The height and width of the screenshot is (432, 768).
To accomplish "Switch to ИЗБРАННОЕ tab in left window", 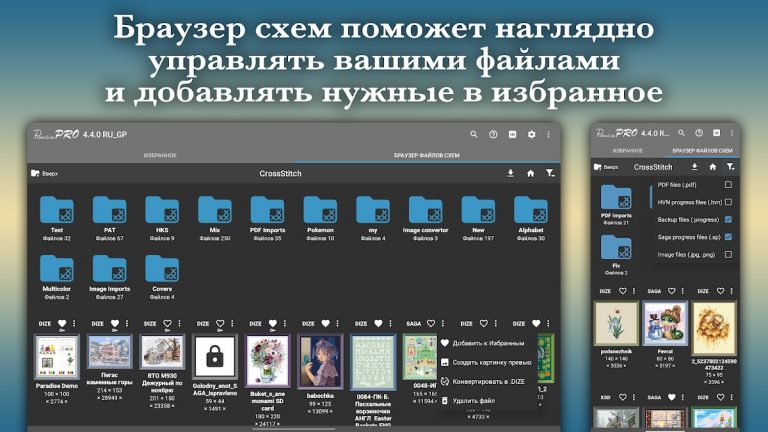I will [160, 155].
